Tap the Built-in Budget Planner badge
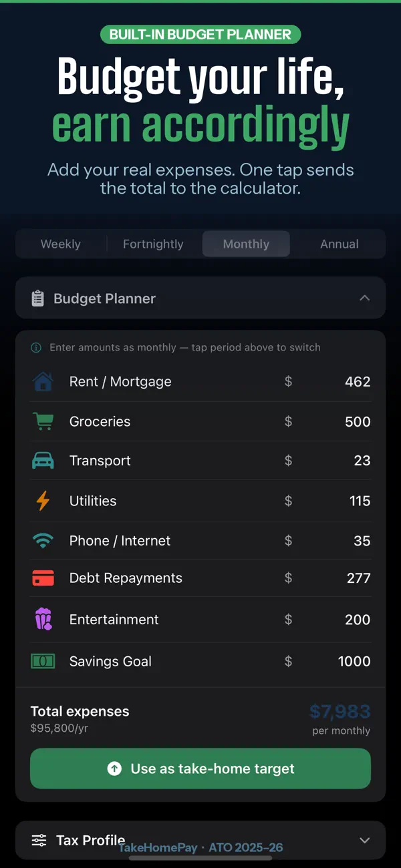This screenshot has width=401, height=868. [200, 35]
